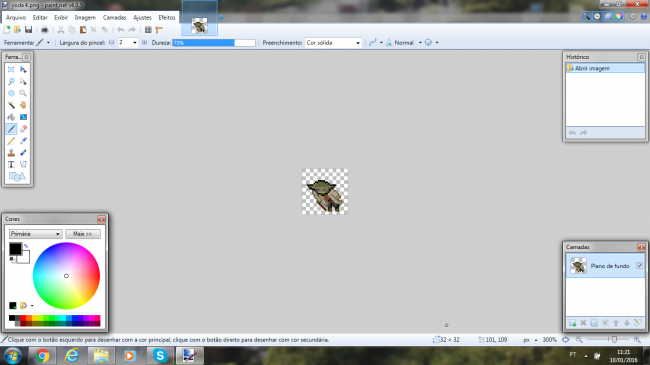The height and width of the screenshot is (365, 650).
Task: Toggle visibility of Plano de fundo layer
Action: (640, 265)
